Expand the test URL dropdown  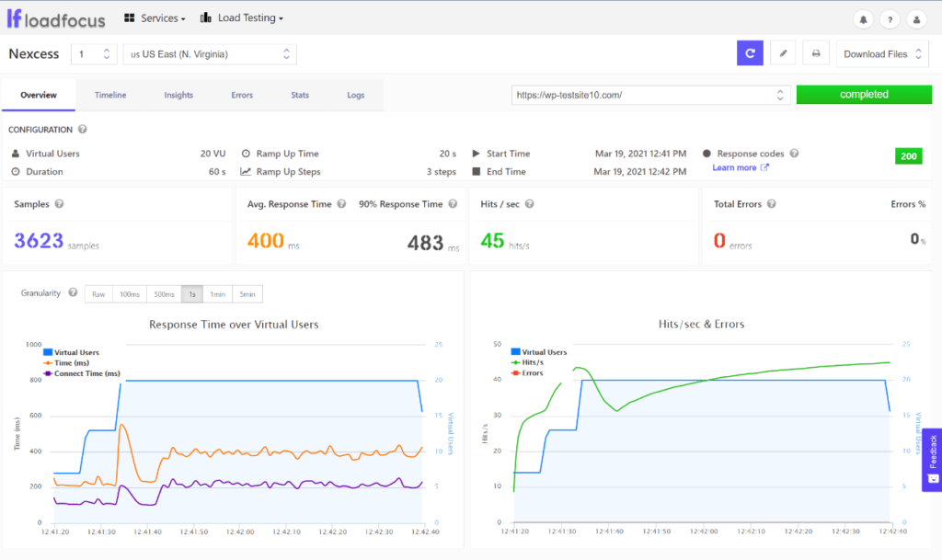[x=779, y=94]
